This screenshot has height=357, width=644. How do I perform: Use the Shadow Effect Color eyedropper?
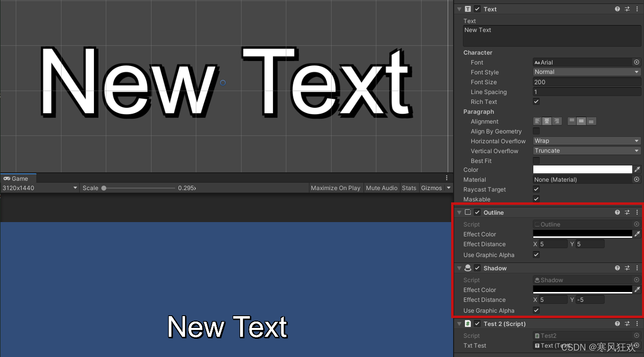click(637, 290)
